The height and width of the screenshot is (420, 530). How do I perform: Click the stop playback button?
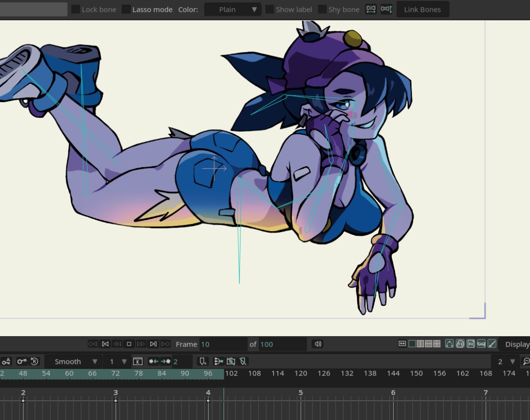(x=129, y=344)
